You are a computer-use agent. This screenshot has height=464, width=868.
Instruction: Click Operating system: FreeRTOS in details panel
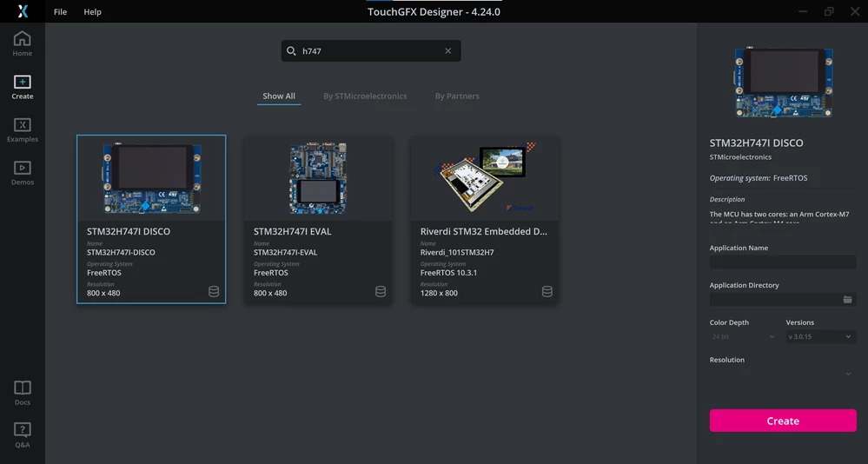coord(759,178)
